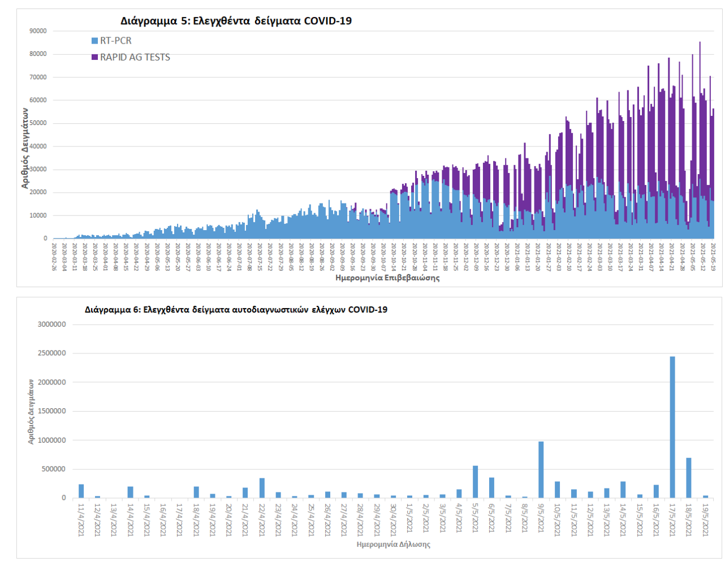This screenshot has width=725, height=588.
Task: Select the 11/4/2021 date label
Action: 81,520
